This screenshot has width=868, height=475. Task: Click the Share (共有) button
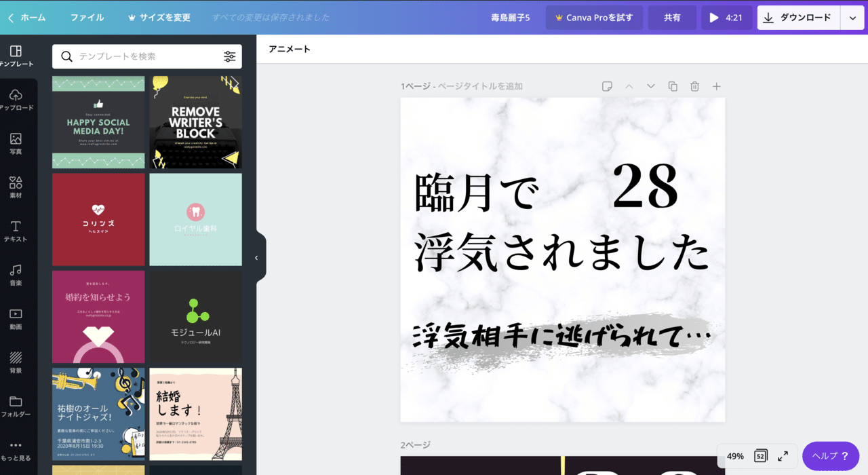pos(672,18)
